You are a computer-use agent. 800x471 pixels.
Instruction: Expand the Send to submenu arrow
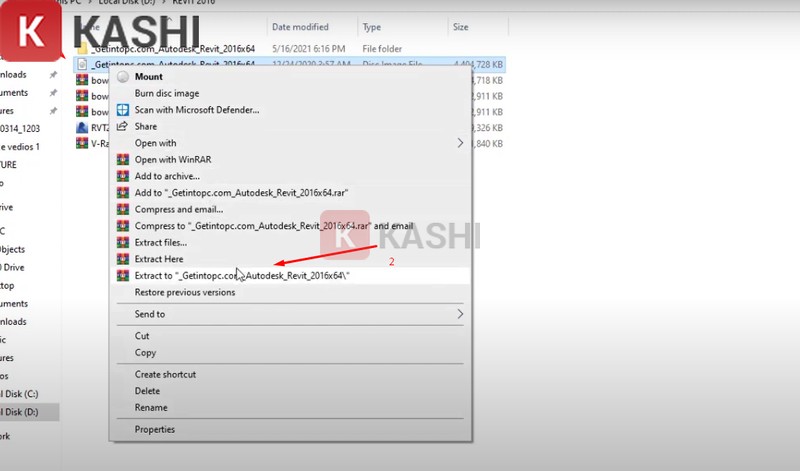click(x=460, y=314)
